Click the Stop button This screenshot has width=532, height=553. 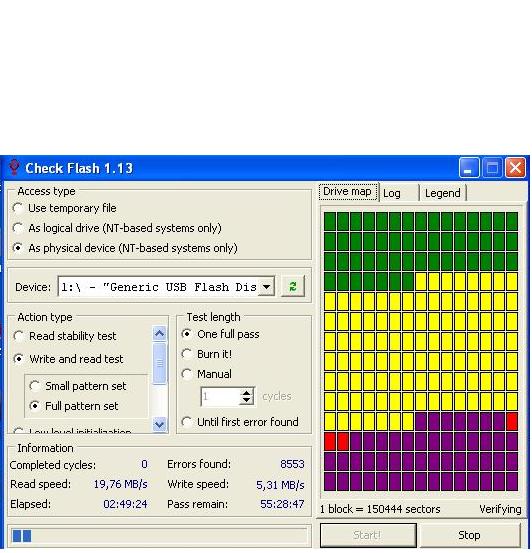[x=469, y=535]
